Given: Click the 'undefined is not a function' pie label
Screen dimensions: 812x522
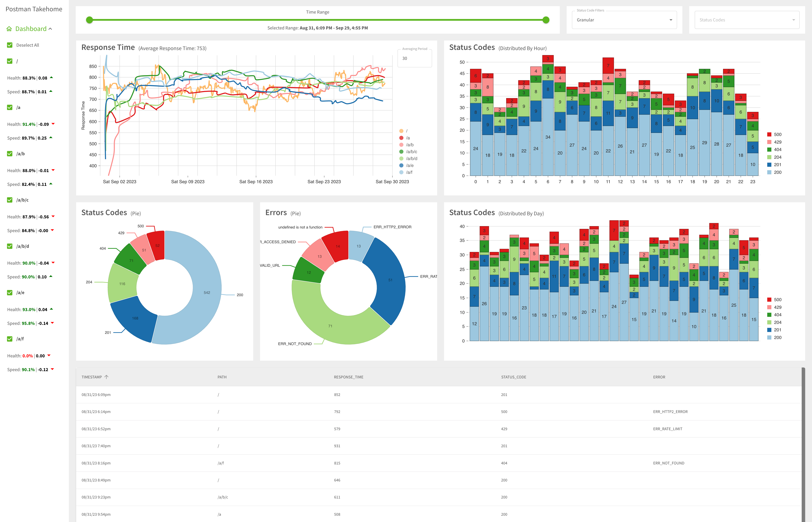Looking at the screenshot, I should coord(300,228).
